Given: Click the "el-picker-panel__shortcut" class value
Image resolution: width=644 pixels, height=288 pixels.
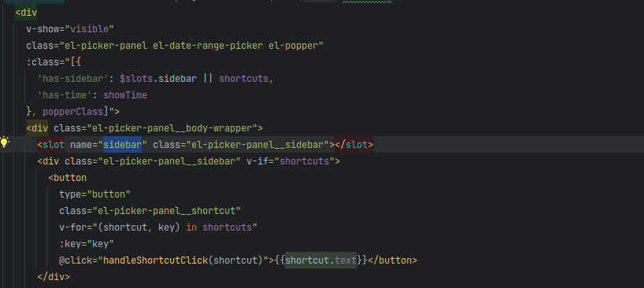Looking at the screenshot, I should tap(166, 211).
